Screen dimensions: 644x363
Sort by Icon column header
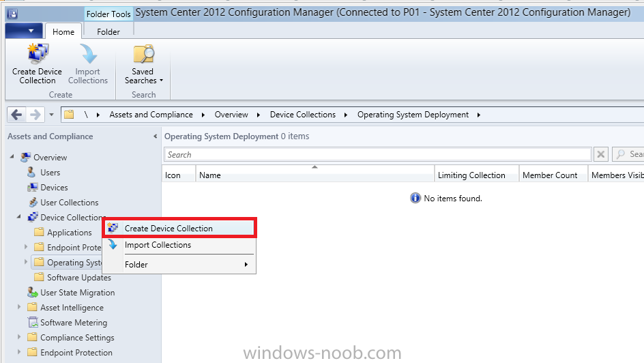179,175
